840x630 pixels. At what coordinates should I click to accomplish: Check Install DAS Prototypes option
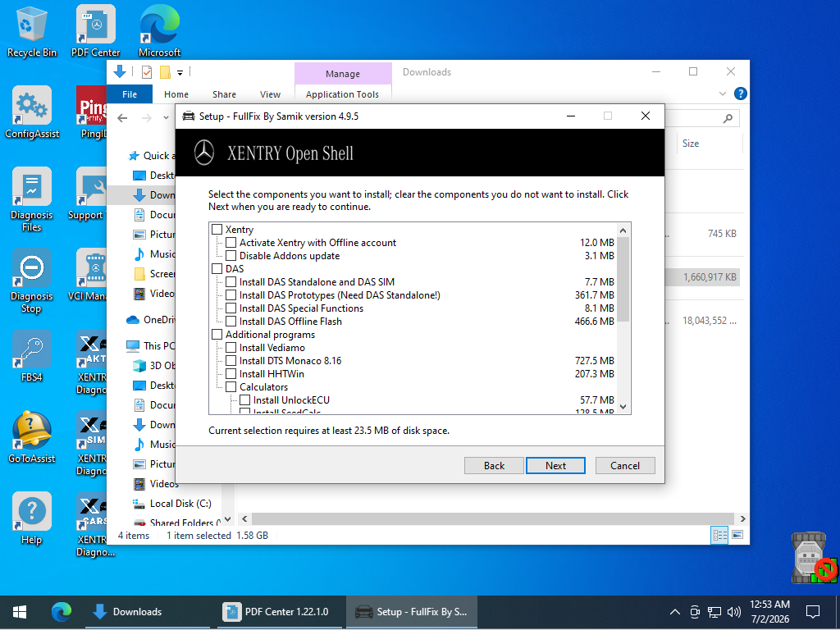coord(231,294)
